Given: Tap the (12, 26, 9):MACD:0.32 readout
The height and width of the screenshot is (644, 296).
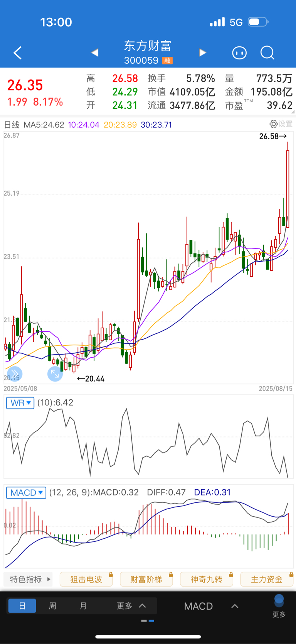Looking at the screenshot, I should coord(94,492).
